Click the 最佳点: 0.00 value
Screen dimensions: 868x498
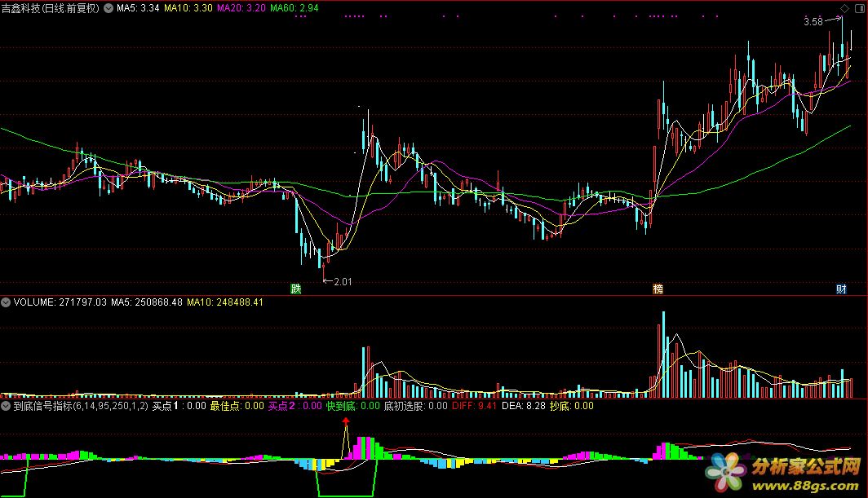click(x=237, y=406)
